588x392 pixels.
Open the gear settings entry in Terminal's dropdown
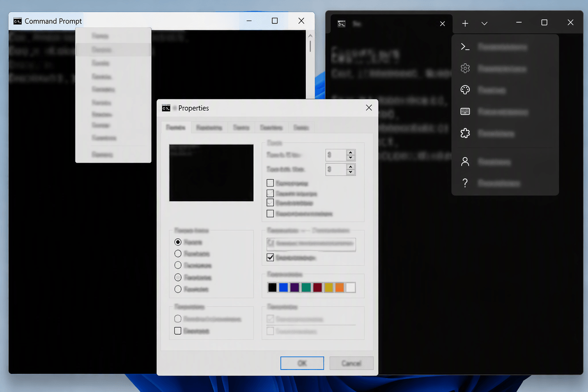click(x=505, y=69)
